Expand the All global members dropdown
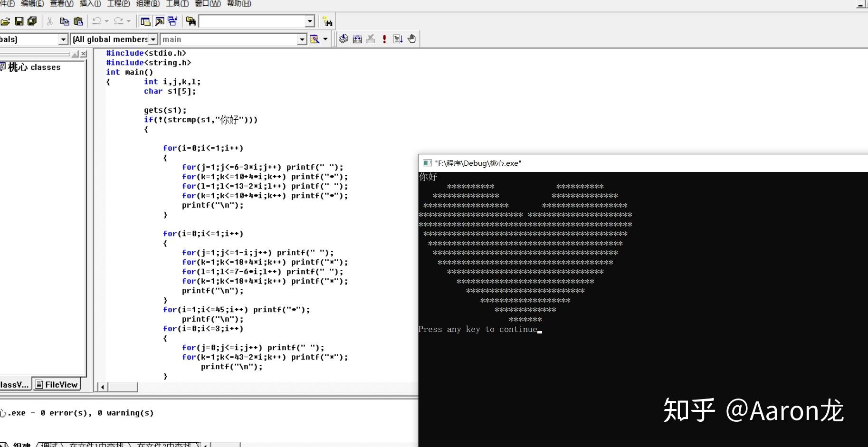 point(153,39)
